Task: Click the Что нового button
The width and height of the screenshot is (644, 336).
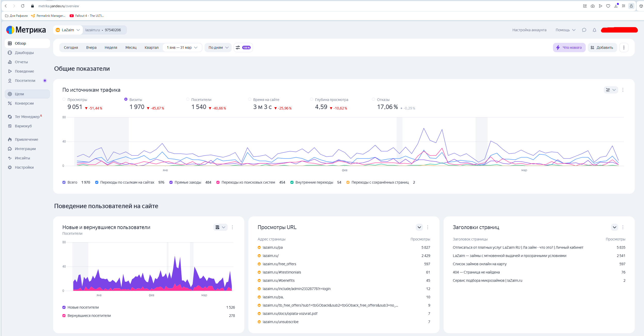Action: [569, 48]
